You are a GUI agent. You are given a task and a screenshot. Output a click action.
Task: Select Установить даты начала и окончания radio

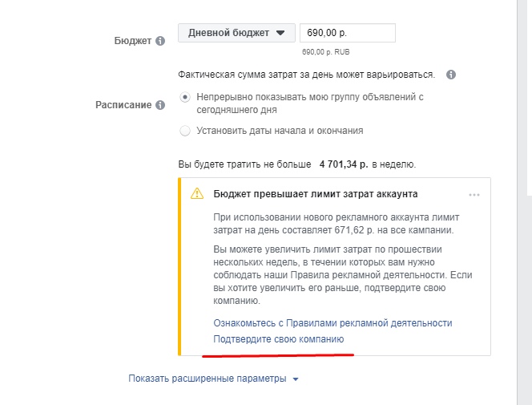(x=185, y=131)
